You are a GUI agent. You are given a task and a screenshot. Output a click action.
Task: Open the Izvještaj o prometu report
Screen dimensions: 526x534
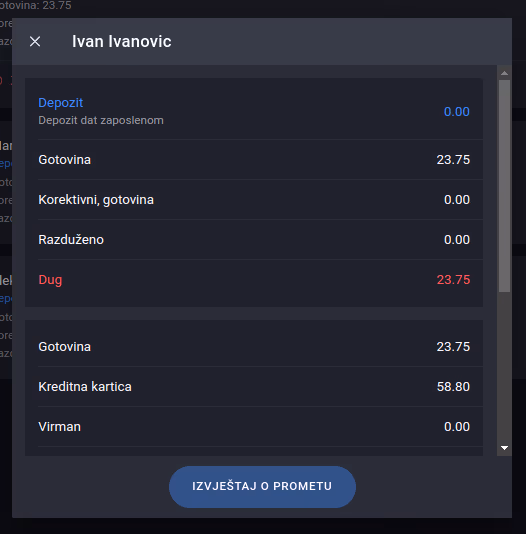[x=262, y=486]
